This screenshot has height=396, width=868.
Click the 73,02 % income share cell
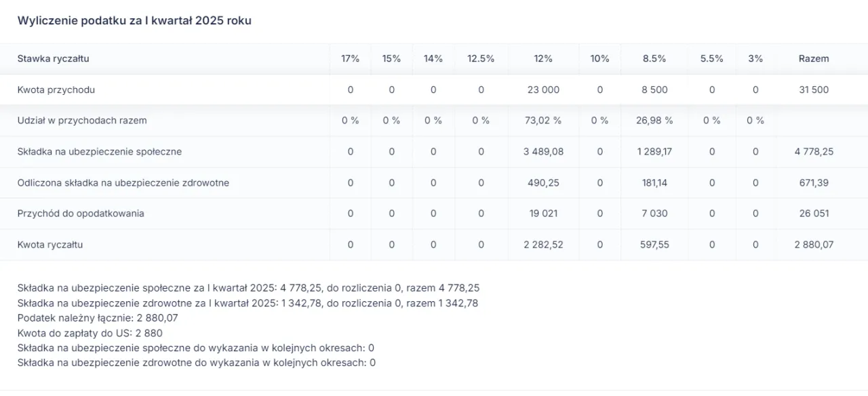pyautogui.click(x=542, y=120)
